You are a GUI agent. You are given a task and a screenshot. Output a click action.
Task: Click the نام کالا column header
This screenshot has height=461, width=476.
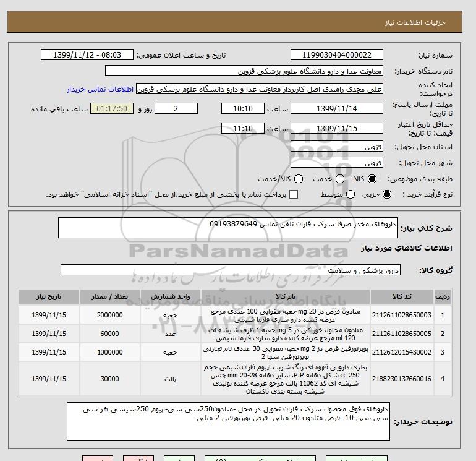pyautogui.click(x=286, y=296)
